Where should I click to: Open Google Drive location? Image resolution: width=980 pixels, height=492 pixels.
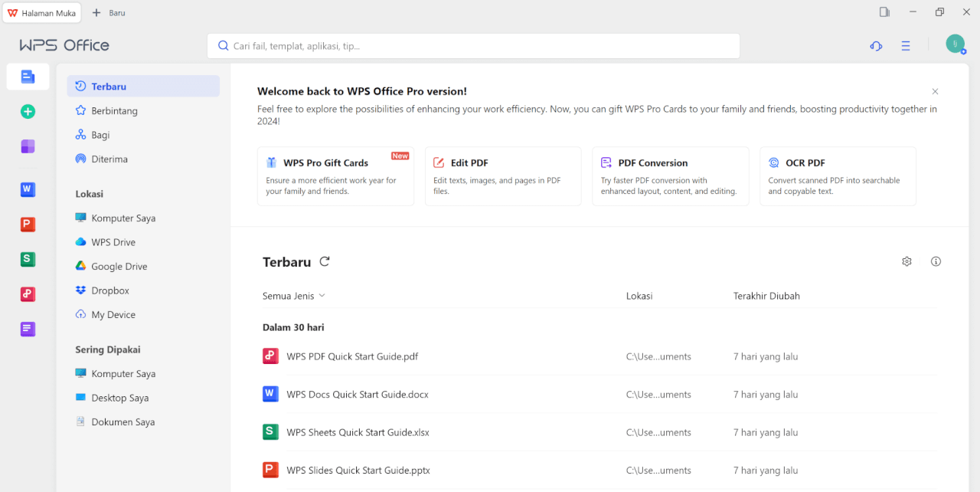coord(143,266)
